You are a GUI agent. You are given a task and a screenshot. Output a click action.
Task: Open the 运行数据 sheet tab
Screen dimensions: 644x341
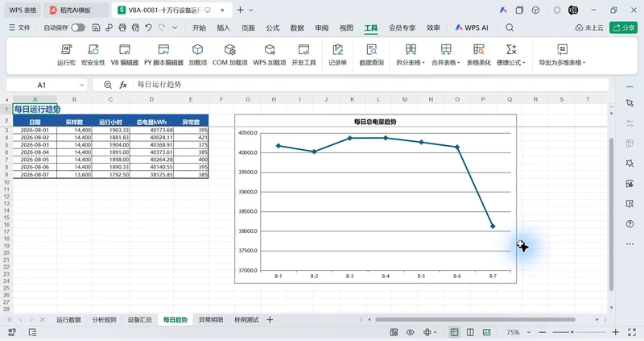click(68, 319)
